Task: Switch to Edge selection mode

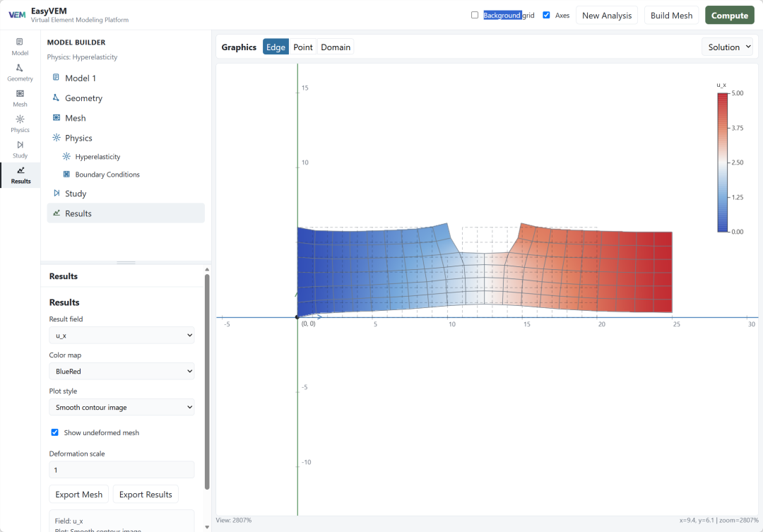Action: (276, 47)
